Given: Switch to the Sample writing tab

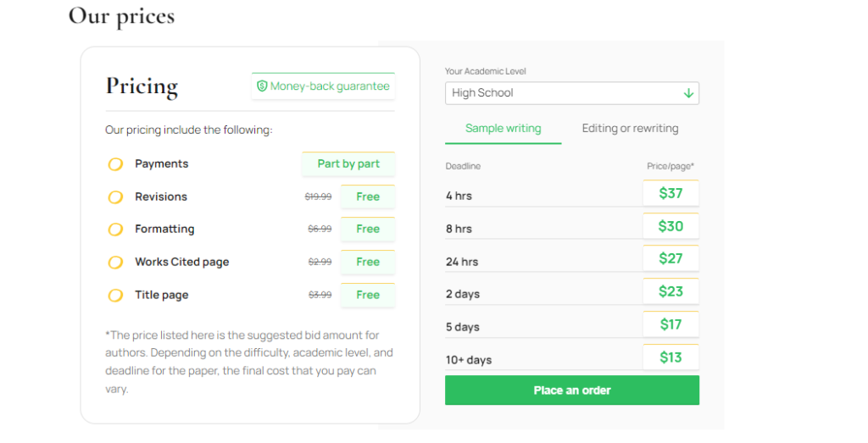Looking at the screenshot, I should pos(504,129).
